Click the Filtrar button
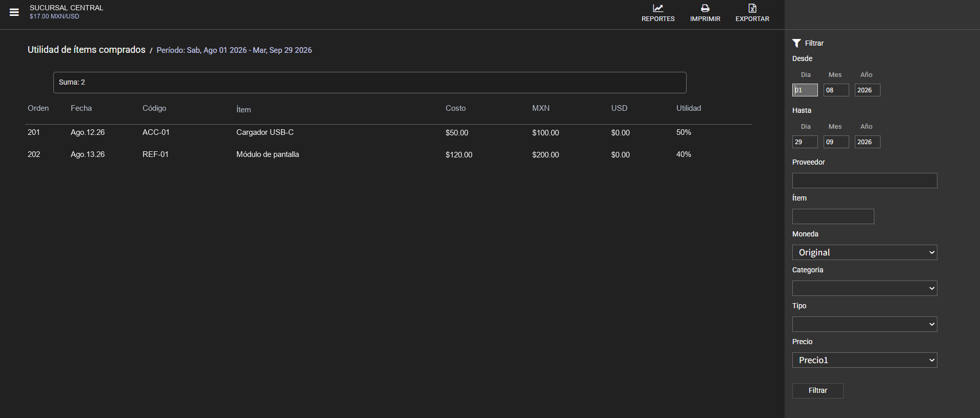Screen dimensions: 980x418 [x=818, y=391]
